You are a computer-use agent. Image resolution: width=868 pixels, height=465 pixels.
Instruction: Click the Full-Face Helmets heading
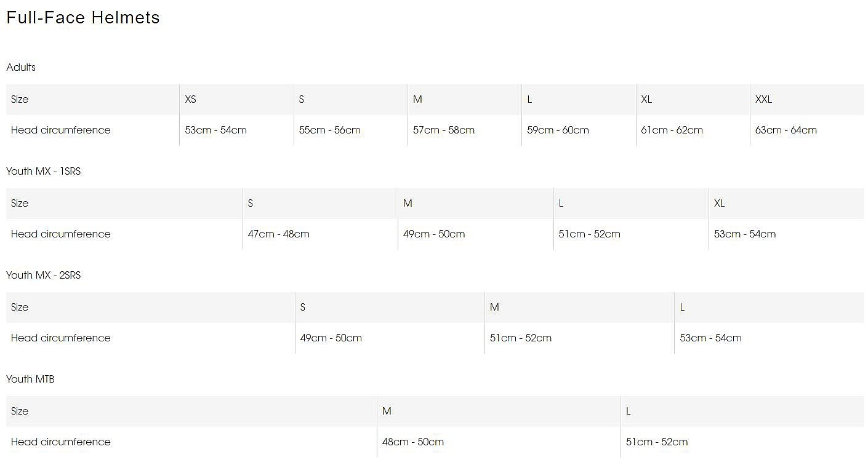(x=83, y=18)
